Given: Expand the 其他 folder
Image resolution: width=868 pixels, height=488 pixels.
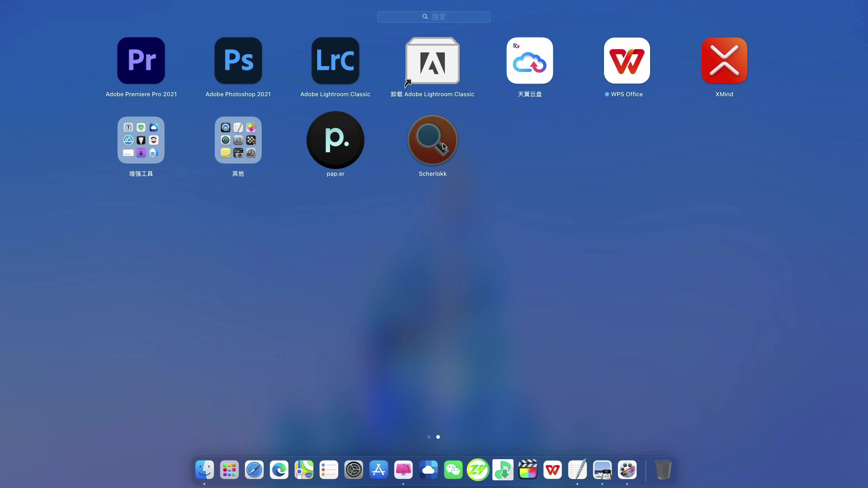Looking at the screenshot, I should 238,140.
